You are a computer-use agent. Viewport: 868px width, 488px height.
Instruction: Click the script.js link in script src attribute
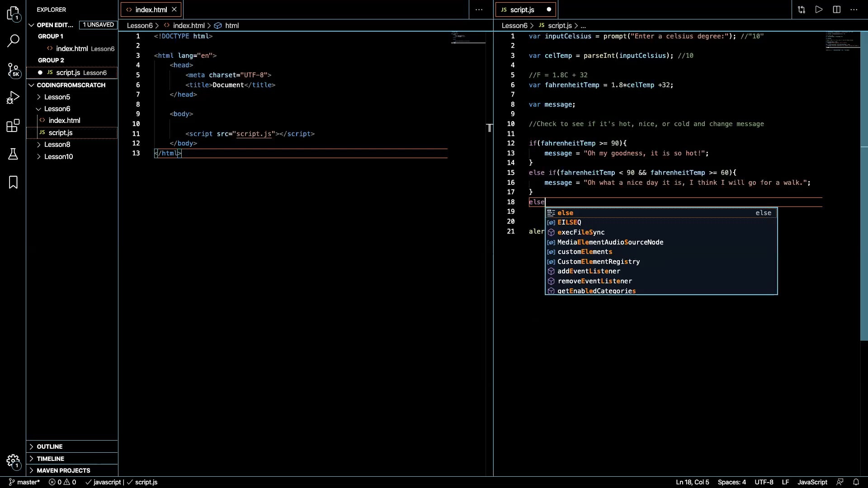click(254, 134)
